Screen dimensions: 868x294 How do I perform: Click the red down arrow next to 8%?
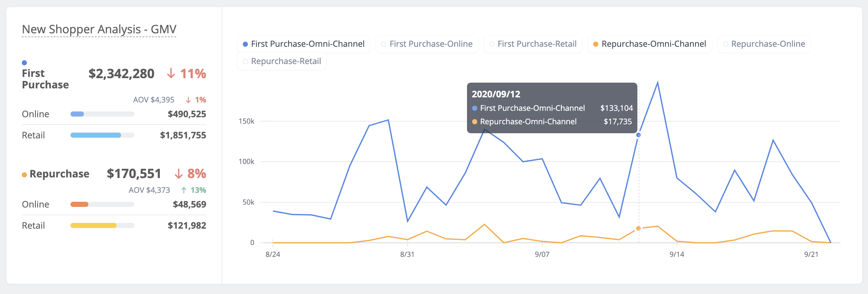click(x=178, y=175)
